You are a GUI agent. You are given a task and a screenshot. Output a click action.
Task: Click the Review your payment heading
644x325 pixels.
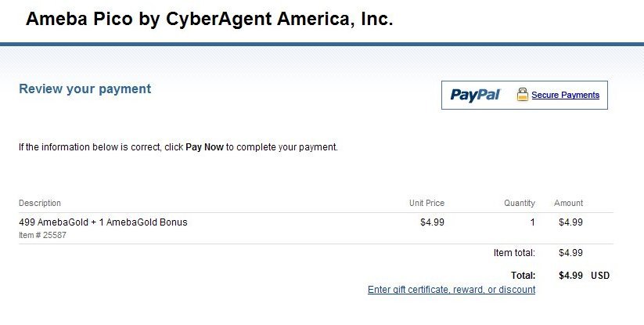coord(85,88)
